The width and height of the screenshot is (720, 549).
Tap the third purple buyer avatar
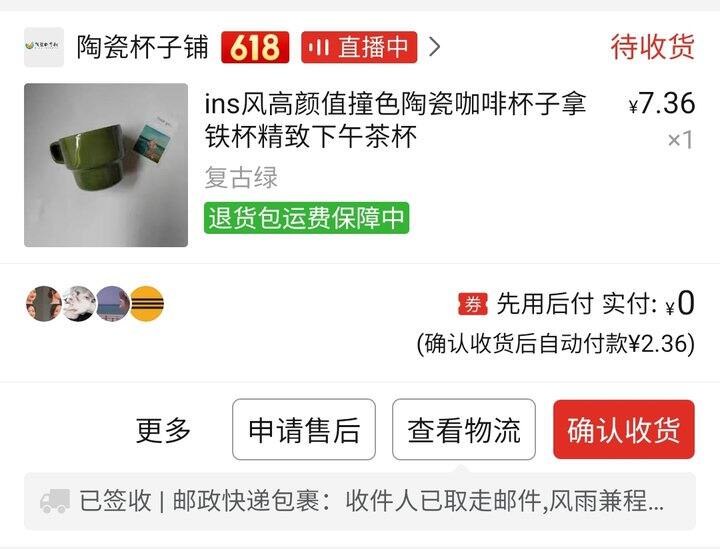click(x=113, y=303)
